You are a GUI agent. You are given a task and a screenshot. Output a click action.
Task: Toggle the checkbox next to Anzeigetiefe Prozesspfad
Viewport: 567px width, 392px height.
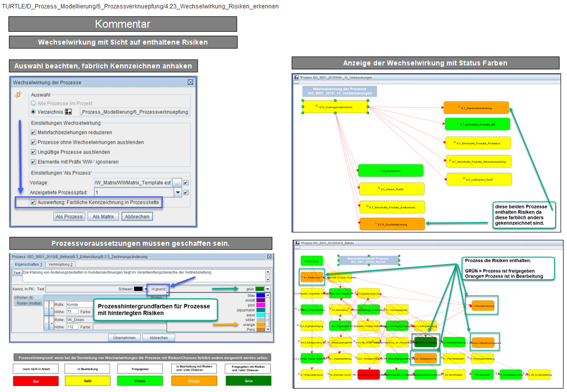tap(186, 193)
